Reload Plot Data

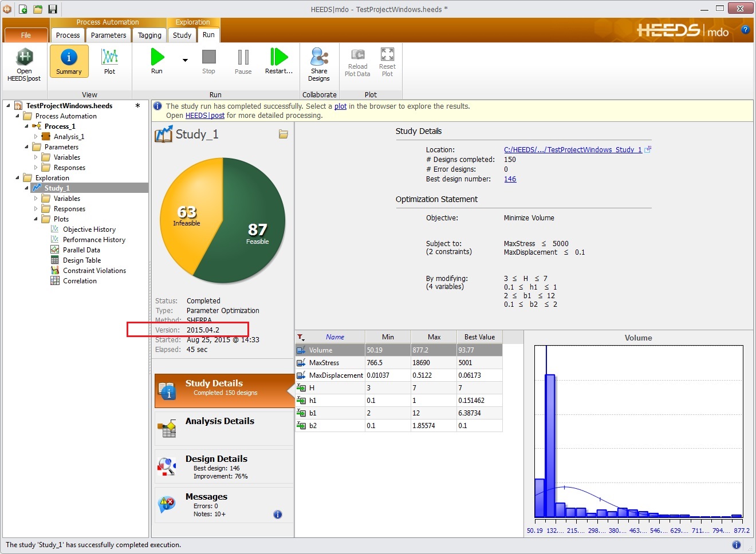(357, 62)
